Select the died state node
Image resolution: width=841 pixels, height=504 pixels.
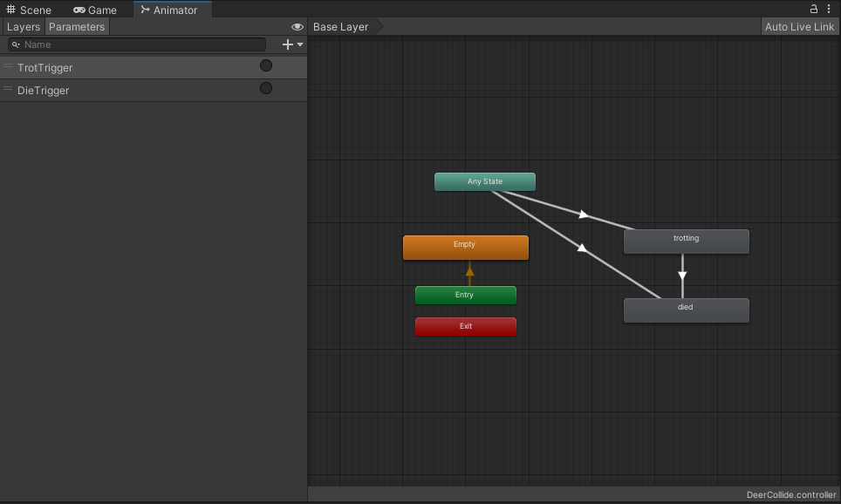[687, 310]
